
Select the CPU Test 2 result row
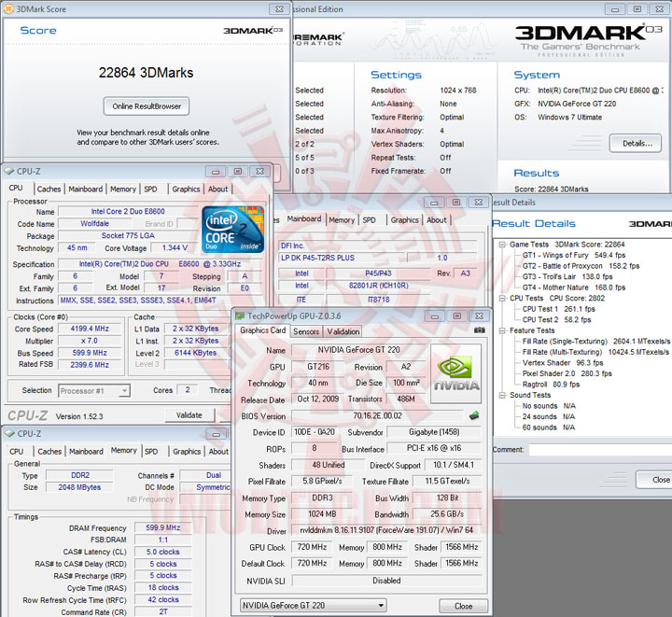tap(556, 319)
